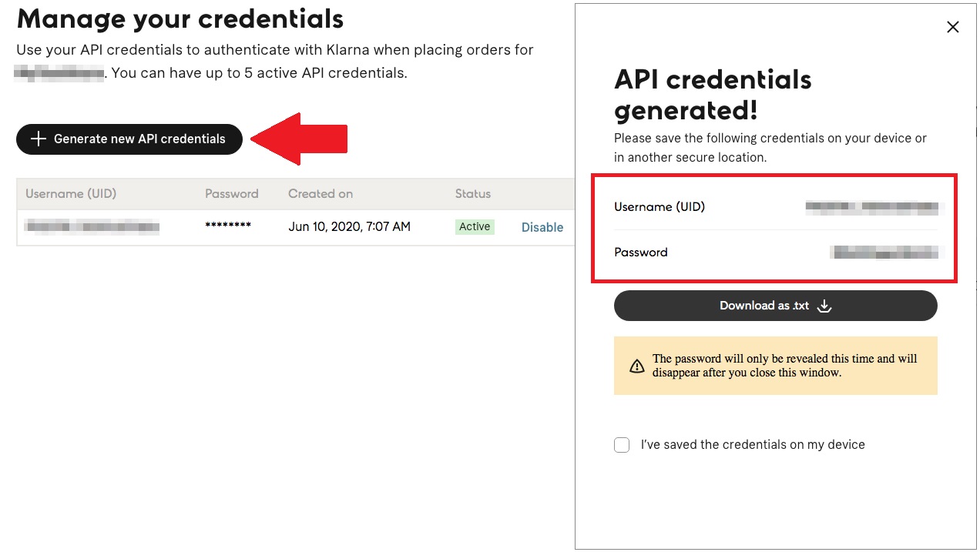The height and width of the screenshot is (552, 980).
Task: Download credentials as .txt file
Action: [x=775, y=306]
